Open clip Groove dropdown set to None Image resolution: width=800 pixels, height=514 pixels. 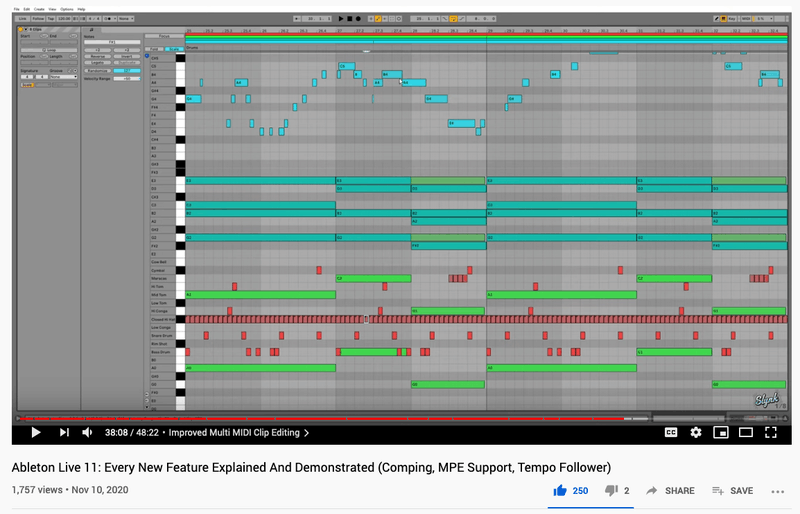coord(63,77)
